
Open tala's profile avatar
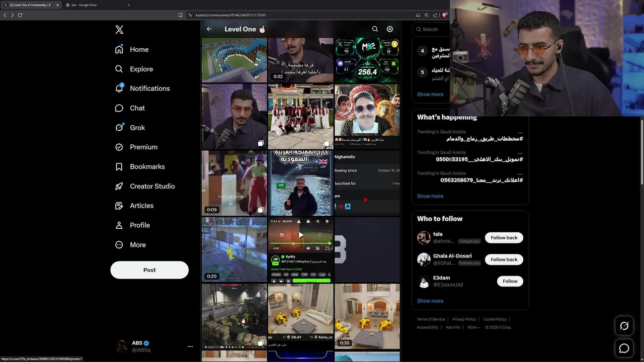point(424,237)
